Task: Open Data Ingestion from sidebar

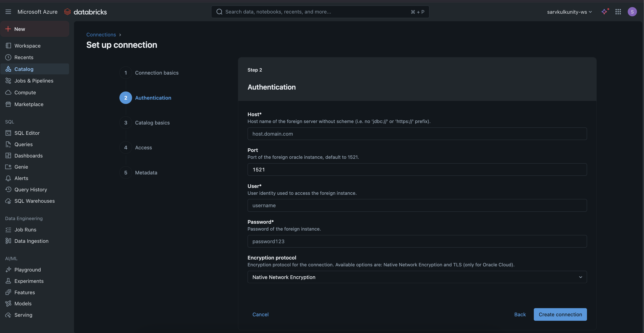Action: (31, 241)
